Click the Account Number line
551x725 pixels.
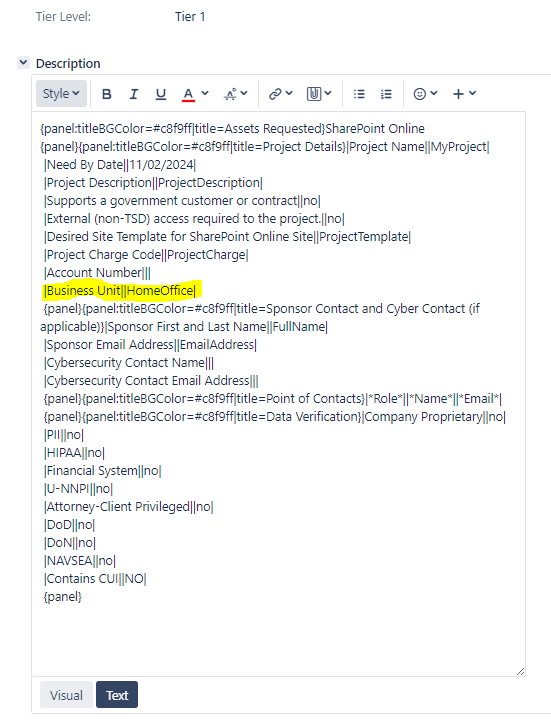97,273
